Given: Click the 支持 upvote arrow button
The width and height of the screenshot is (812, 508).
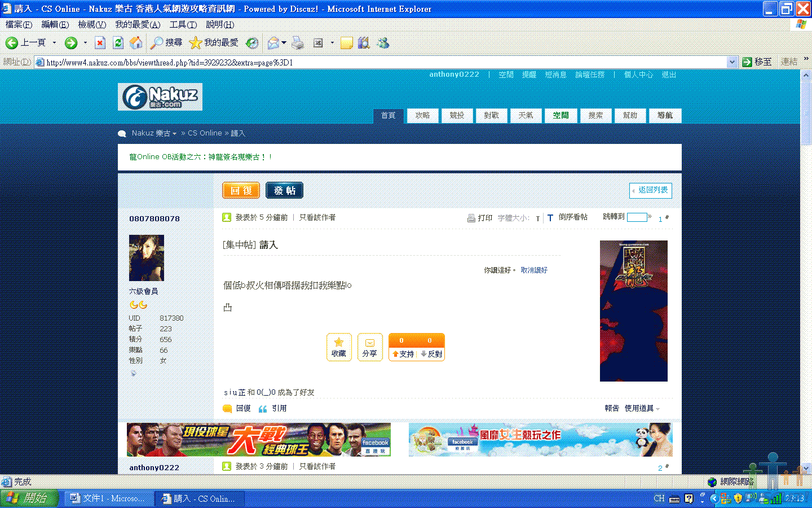Looking at the screenshot, I should tap(403, 354).
